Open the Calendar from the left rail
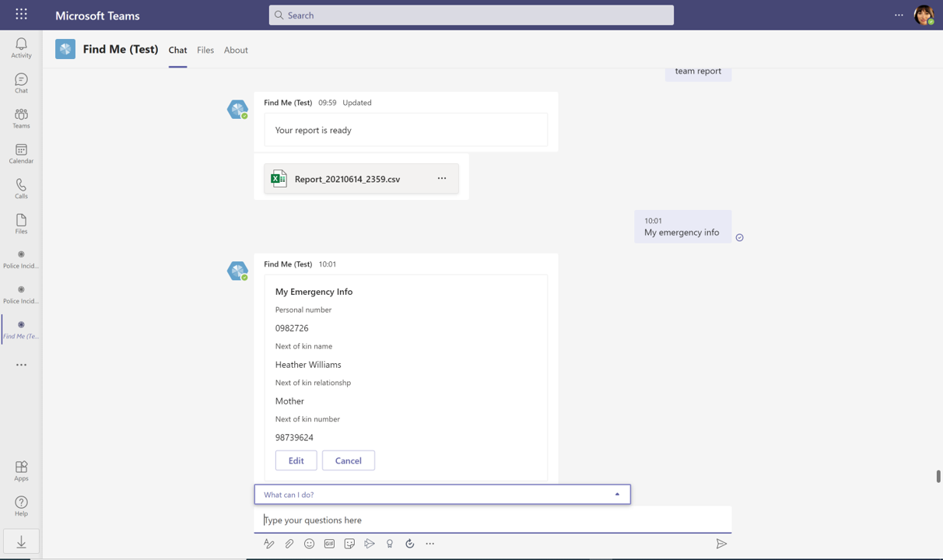 pyautogui.click(x=21, y=153)
